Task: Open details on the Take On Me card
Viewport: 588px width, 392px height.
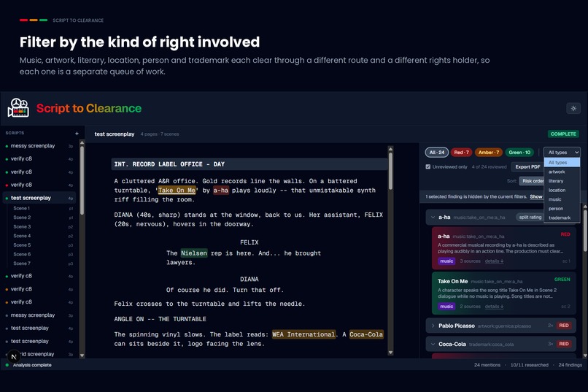Action: 494,307
